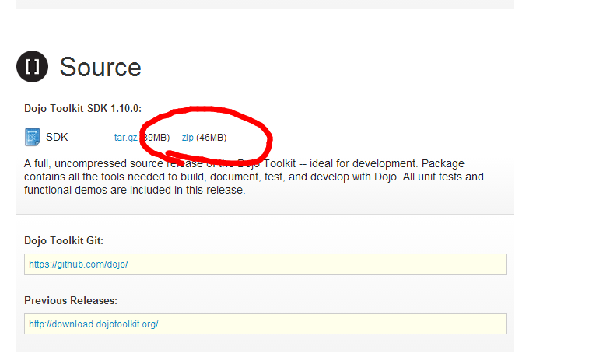Click the 'Dojo Toolkit Git:' label
Screen dimensions: 610x364
[64, 241]
